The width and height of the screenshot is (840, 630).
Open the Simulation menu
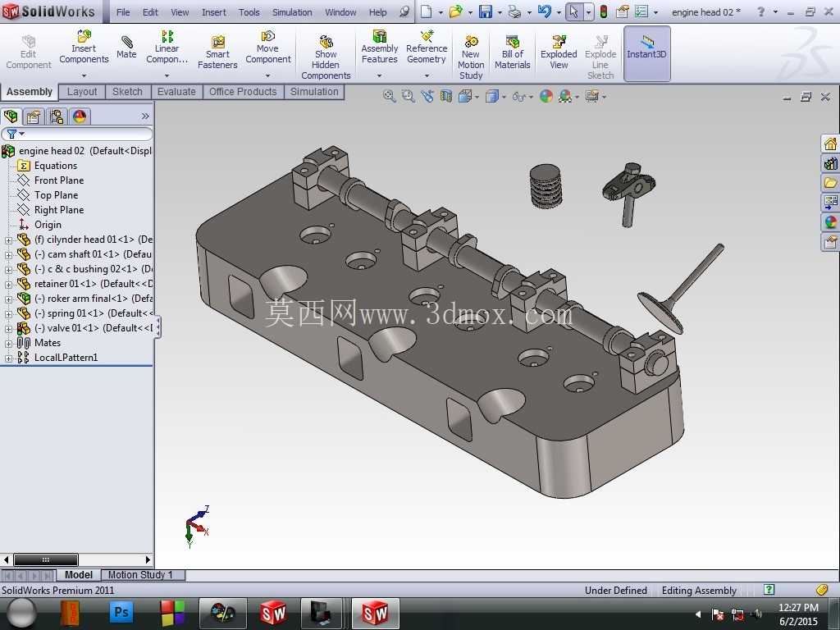pos(292,12)
